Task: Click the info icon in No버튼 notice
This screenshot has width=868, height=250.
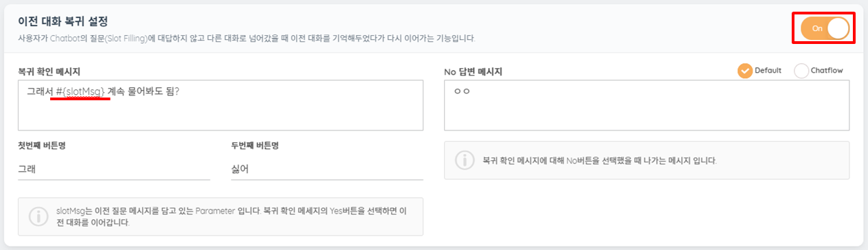Action: [465, 160]
